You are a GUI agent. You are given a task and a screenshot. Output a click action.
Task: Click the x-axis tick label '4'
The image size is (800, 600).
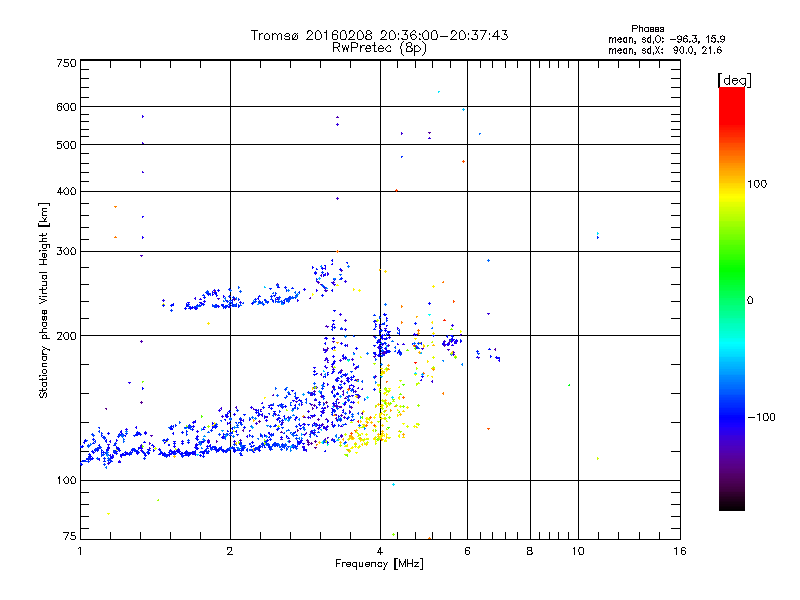click(x=380, y=551)
